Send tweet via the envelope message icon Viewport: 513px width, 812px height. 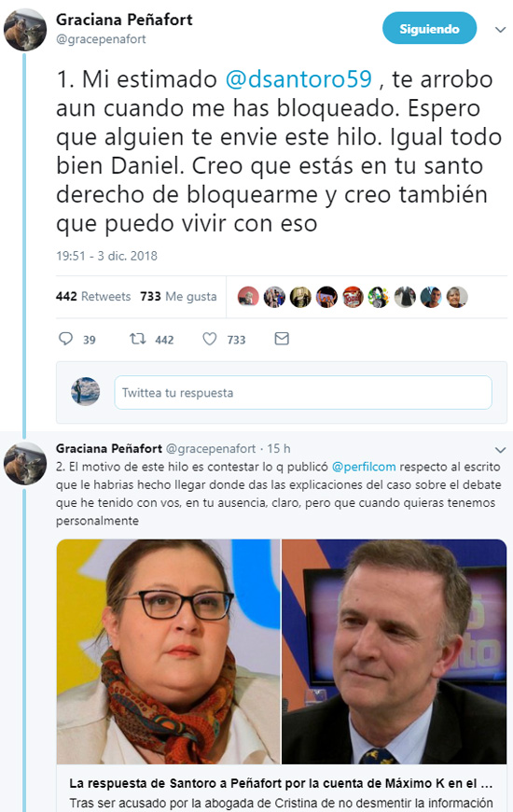(282, 339)
